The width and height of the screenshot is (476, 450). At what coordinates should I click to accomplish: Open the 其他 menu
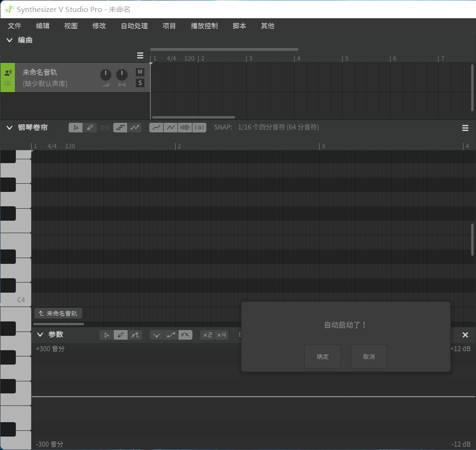pyautogui.click(x=267, y=26)
